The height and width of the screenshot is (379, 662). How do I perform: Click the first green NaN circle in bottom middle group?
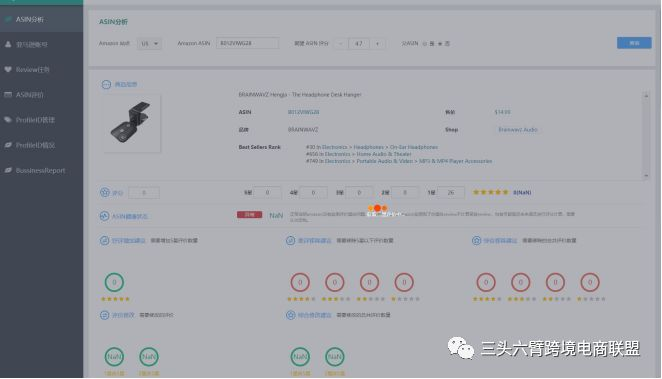[300, 357]
